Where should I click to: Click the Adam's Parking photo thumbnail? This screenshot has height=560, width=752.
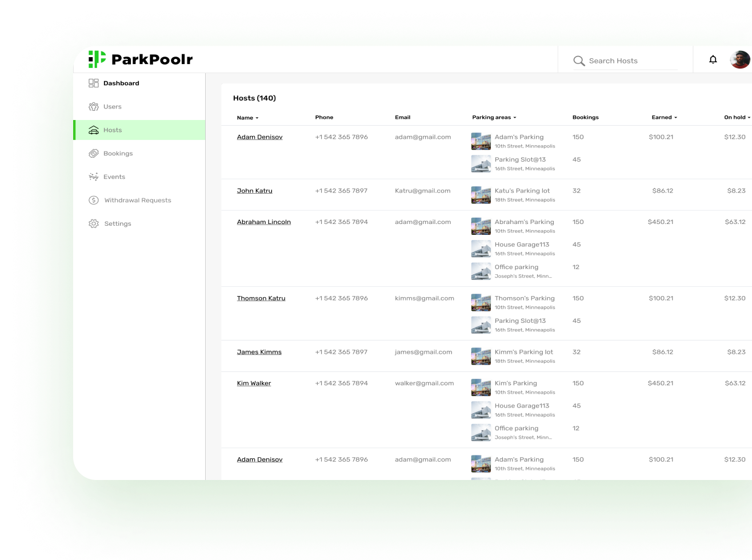pyautogui.click(x=481, y=141)
